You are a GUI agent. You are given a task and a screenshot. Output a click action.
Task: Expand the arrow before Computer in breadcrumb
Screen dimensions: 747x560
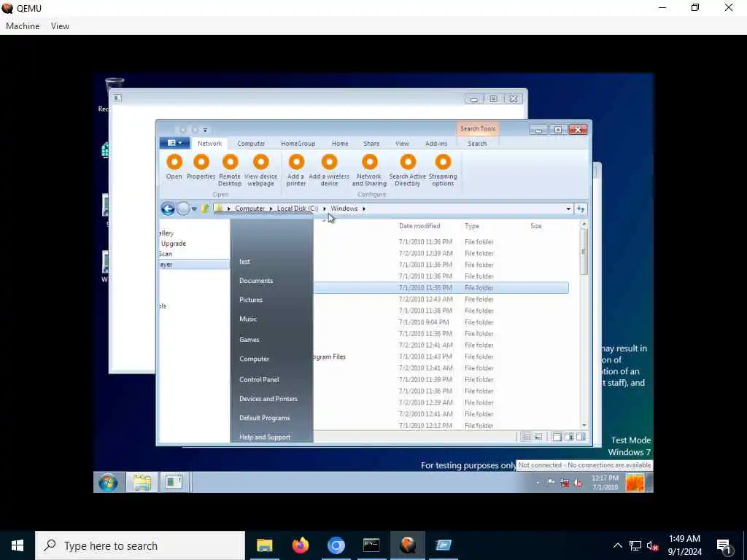click(x=228, y=209)
